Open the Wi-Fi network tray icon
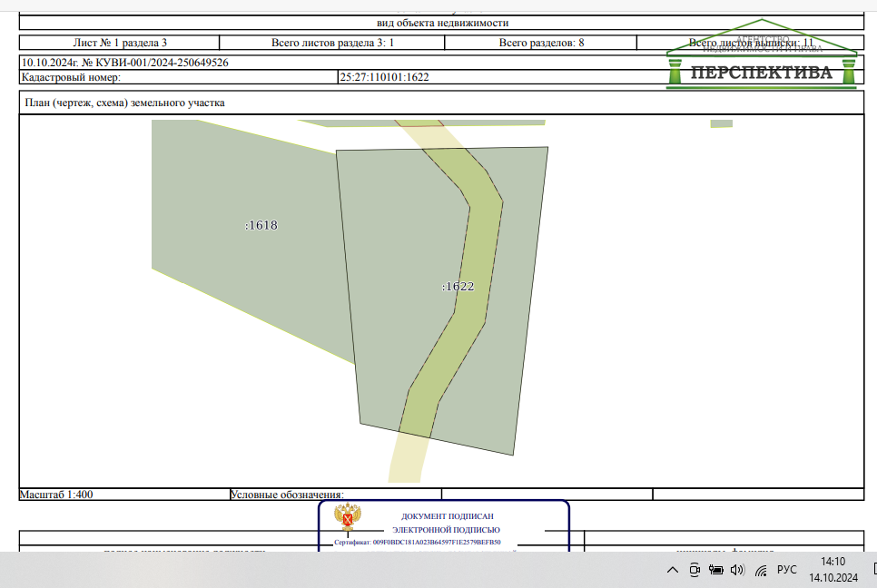This screenshot has height=588, width=877. pos(761,571)
